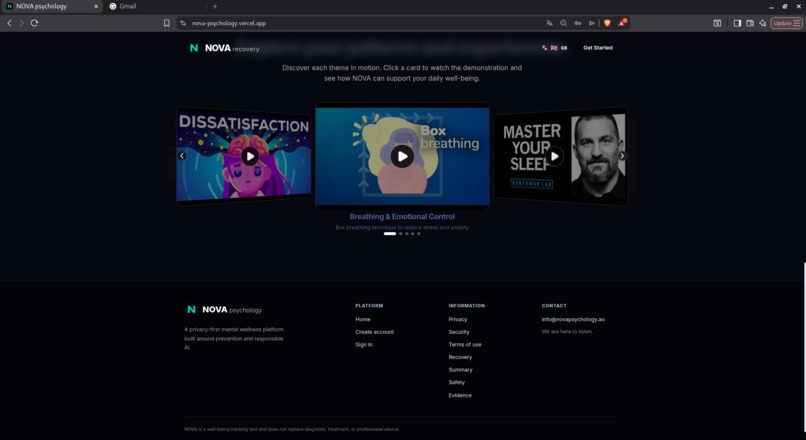Click the address bar URL
The width and height of the screenshot is (806, 440).
point(229,23)
